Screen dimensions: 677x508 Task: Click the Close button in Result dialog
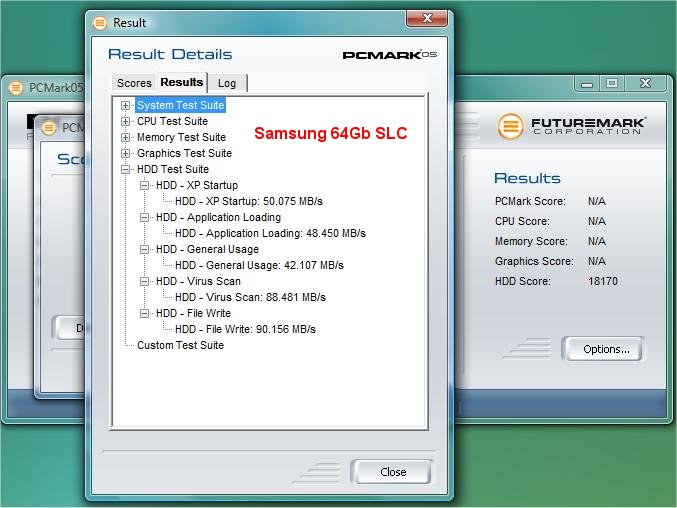(x=393, y=472)
